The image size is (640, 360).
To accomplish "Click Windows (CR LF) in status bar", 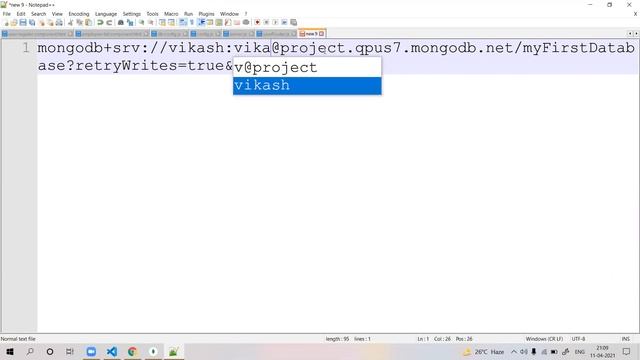I will (544, 339).
